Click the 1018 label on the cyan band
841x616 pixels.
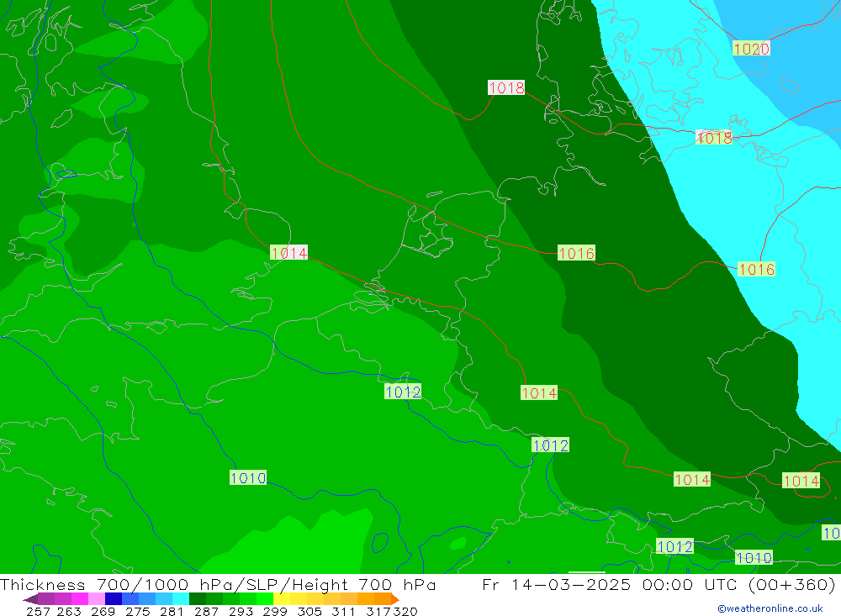tap(714, 138)
